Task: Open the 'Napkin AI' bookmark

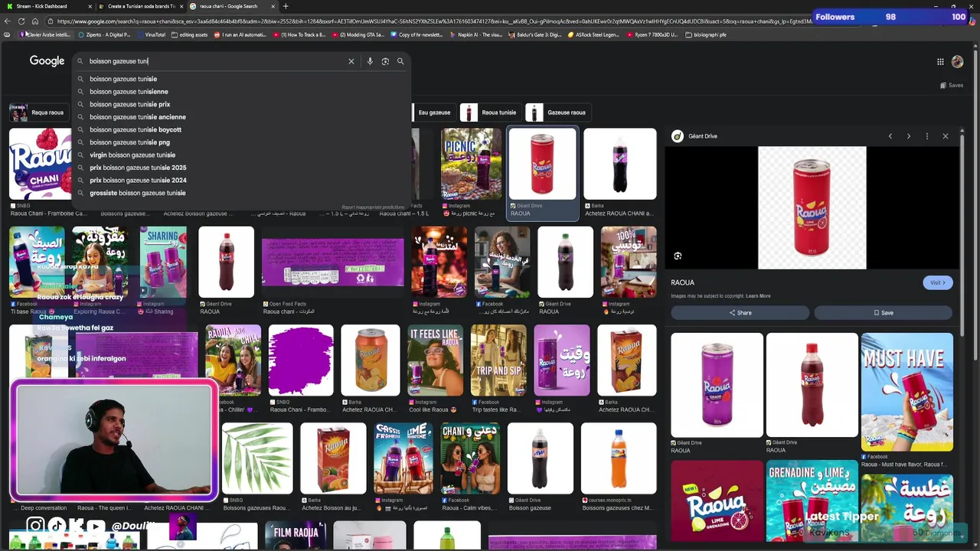Action: click(475, 34)
